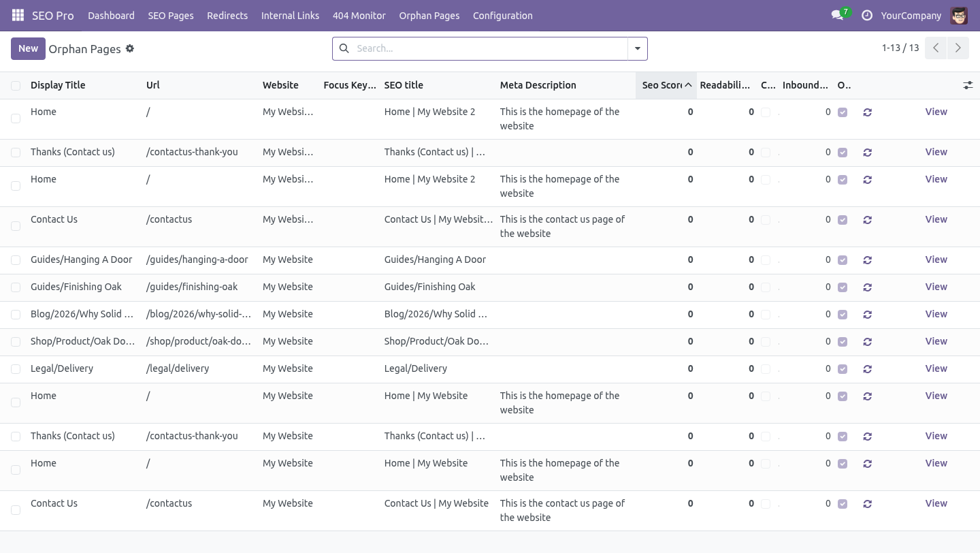Open the YourCompany company switcher

(911, 15)
